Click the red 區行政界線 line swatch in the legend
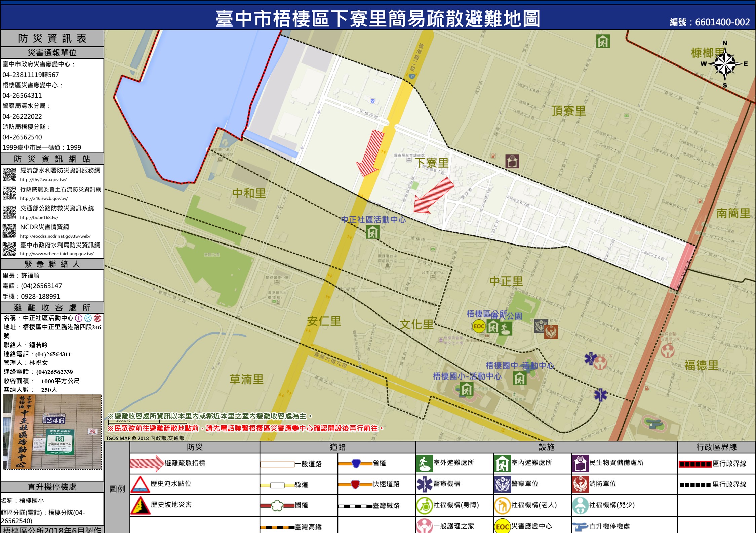This screenshot has width=756, height=533. 695,464
